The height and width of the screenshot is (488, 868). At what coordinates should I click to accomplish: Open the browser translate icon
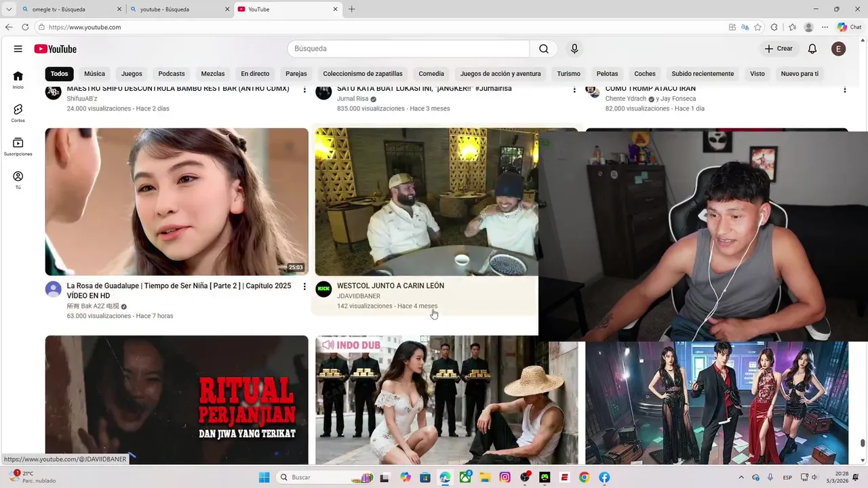[x=745, y=27]
